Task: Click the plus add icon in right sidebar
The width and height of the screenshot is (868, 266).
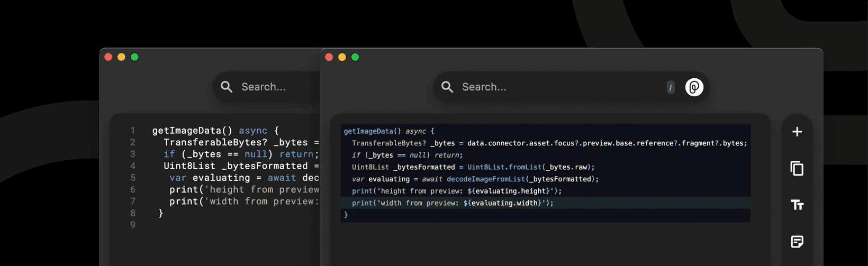Action: pos(797,132)
